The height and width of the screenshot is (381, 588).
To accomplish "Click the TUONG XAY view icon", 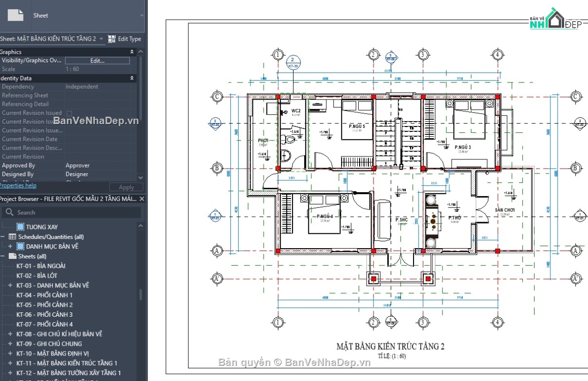I will pyautogui.click(x=20, y=227).
